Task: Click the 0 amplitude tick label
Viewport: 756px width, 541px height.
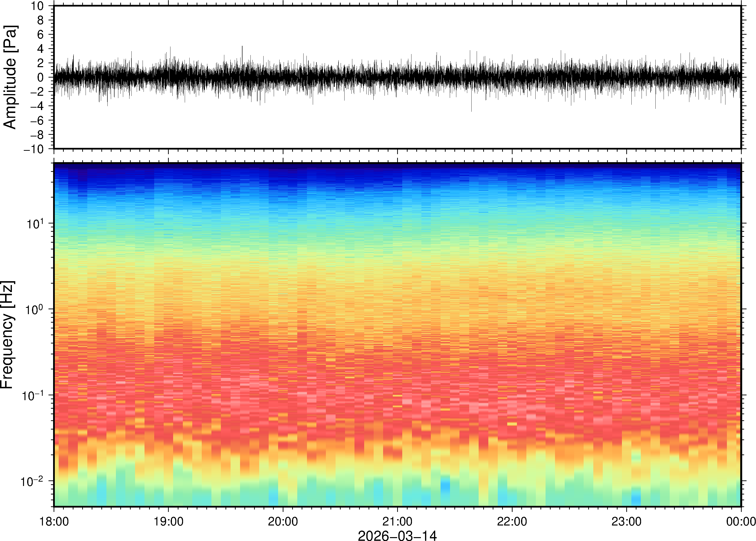Action: [x=41, y=78]
